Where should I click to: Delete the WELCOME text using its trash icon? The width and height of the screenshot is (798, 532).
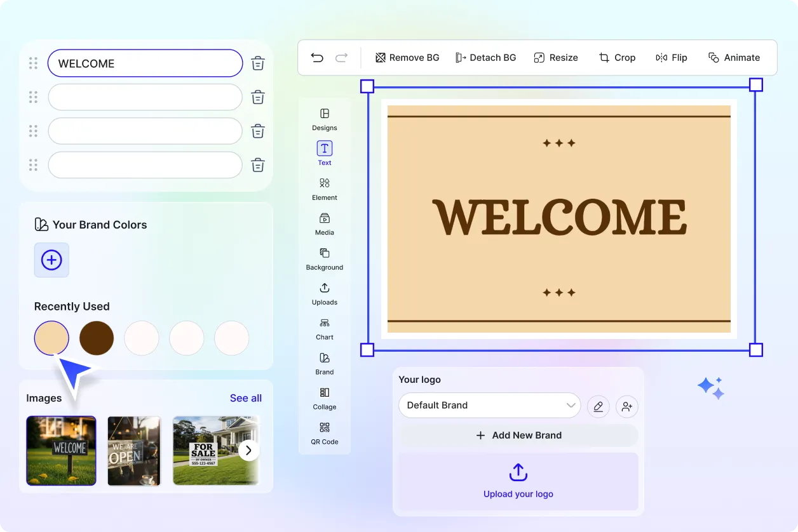257,63
